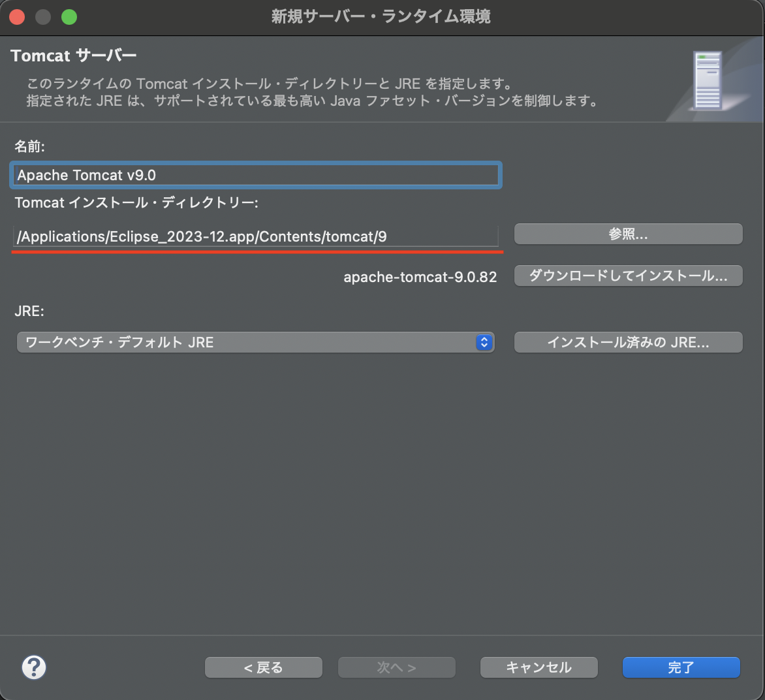Click the Tomcat サーバー heading text

74,56
